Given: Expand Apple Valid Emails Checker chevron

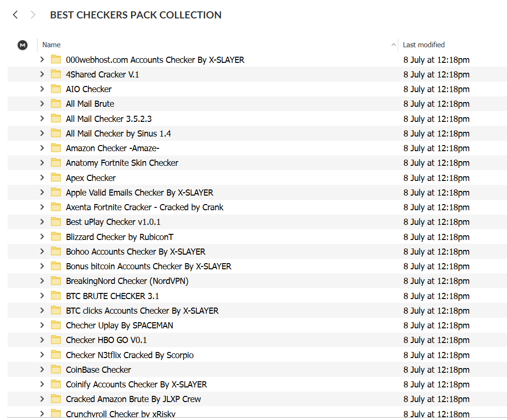Looking at the screenshot, I should [42, 192].
